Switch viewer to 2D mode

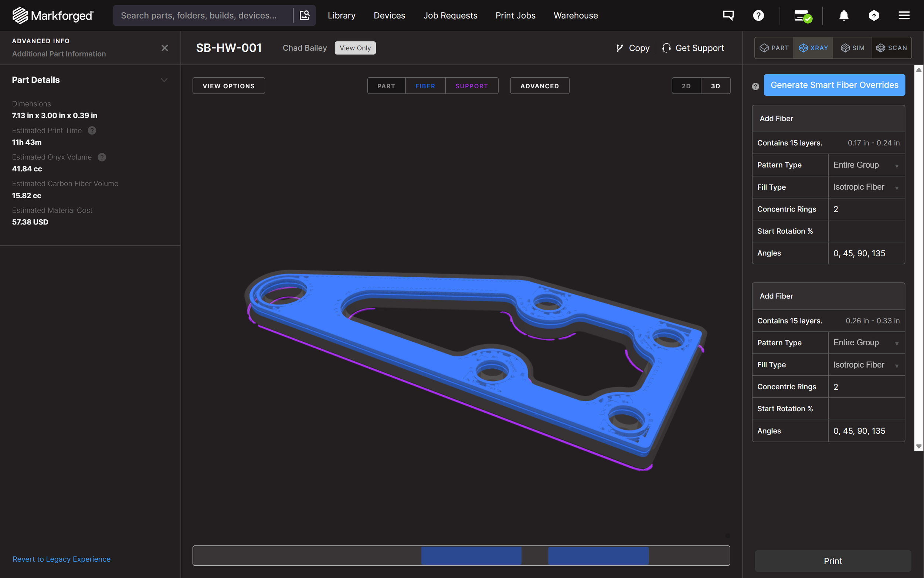(x=686, y=86)
